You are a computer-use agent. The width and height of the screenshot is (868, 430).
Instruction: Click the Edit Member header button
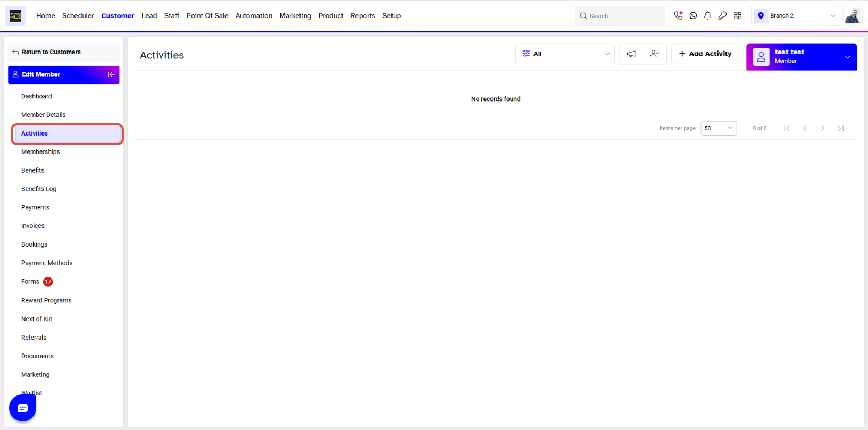[64, 74]
